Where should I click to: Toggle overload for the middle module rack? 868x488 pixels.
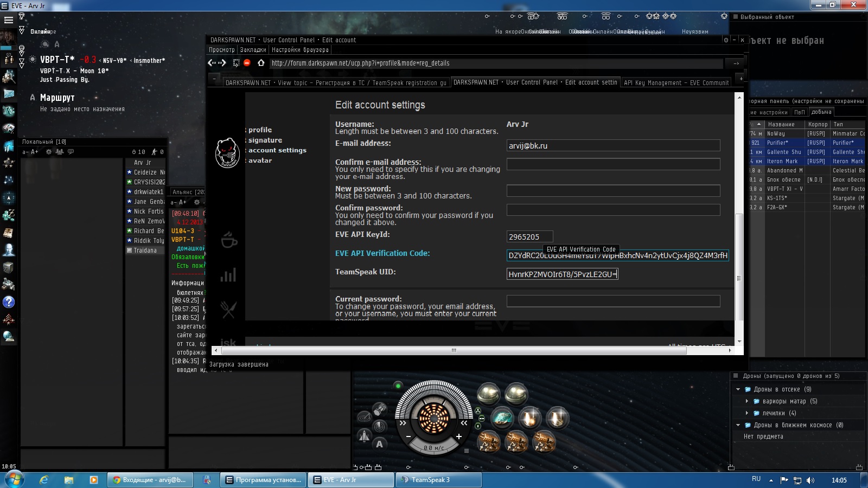(481, 419)
